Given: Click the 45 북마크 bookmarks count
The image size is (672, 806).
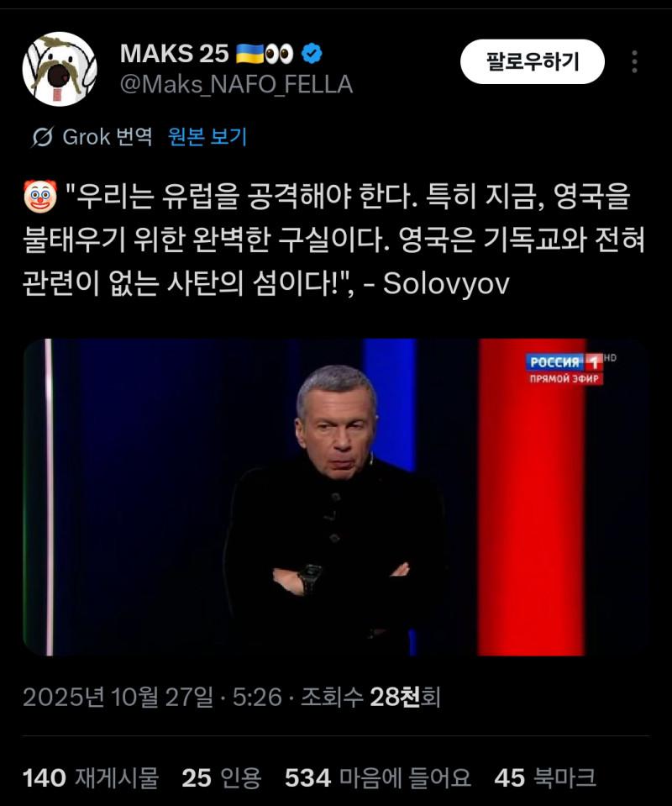Looking at the screenshot, I should click(x=545, y=777).
